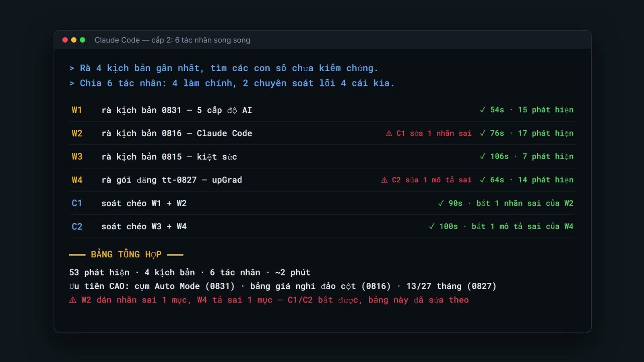
Task: Click the red close window dot
Action: (x=65, y=40)
